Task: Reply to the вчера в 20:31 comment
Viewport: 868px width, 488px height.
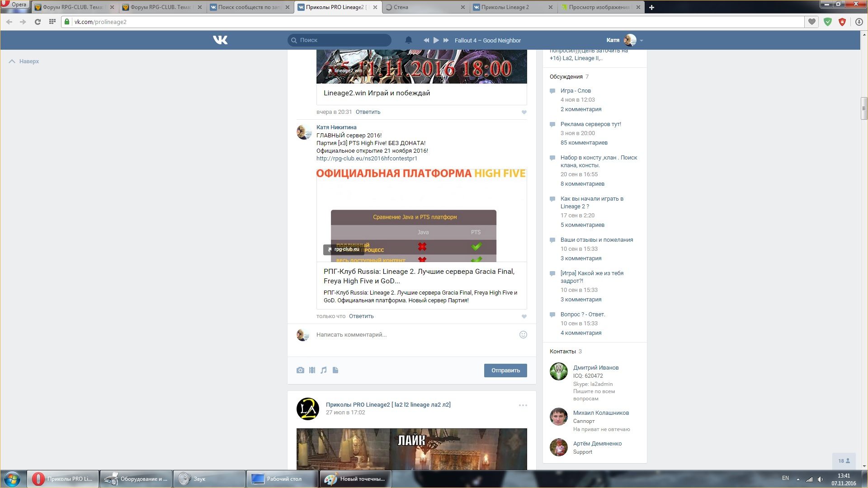Action: 368,112
